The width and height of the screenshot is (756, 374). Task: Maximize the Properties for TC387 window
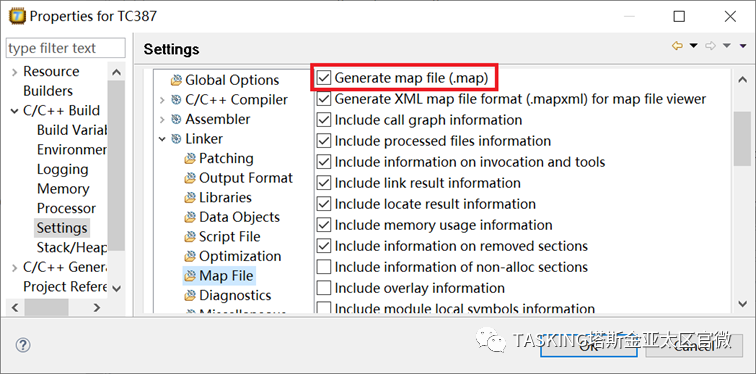click(679, 16)
